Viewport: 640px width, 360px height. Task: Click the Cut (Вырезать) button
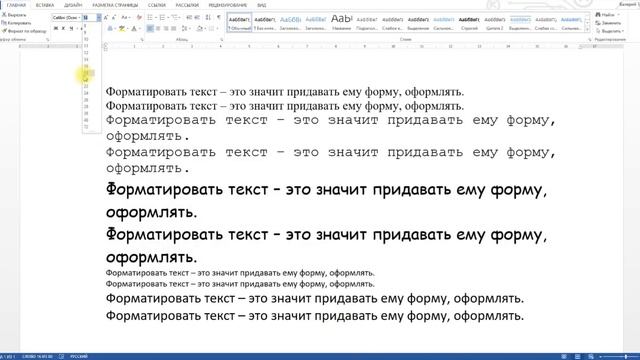14,15
